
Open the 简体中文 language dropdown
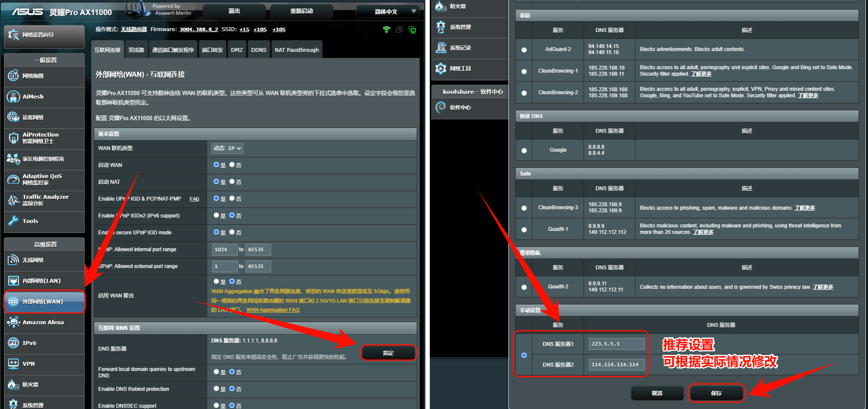click(x=388, y=12)
